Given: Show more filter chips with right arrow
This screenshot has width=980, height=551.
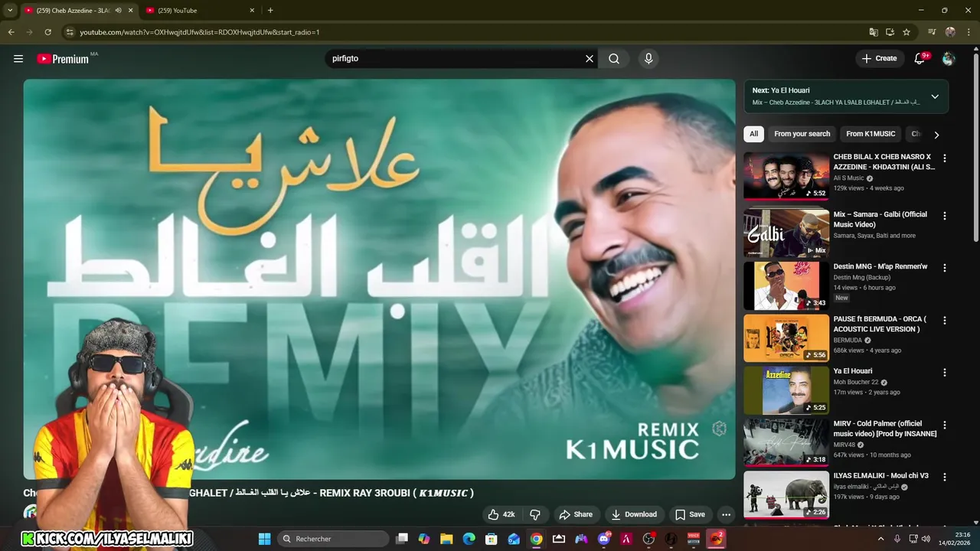Looking at the screenshot, I should [x=936, y=135].
